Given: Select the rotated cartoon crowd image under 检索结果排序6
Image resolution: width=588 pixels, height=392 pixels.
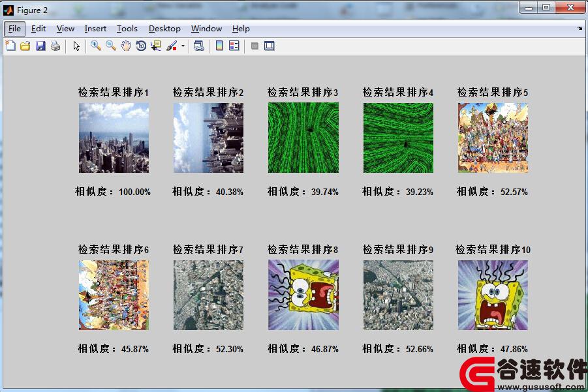Looking at the screenshot, I should click(114, 295).
